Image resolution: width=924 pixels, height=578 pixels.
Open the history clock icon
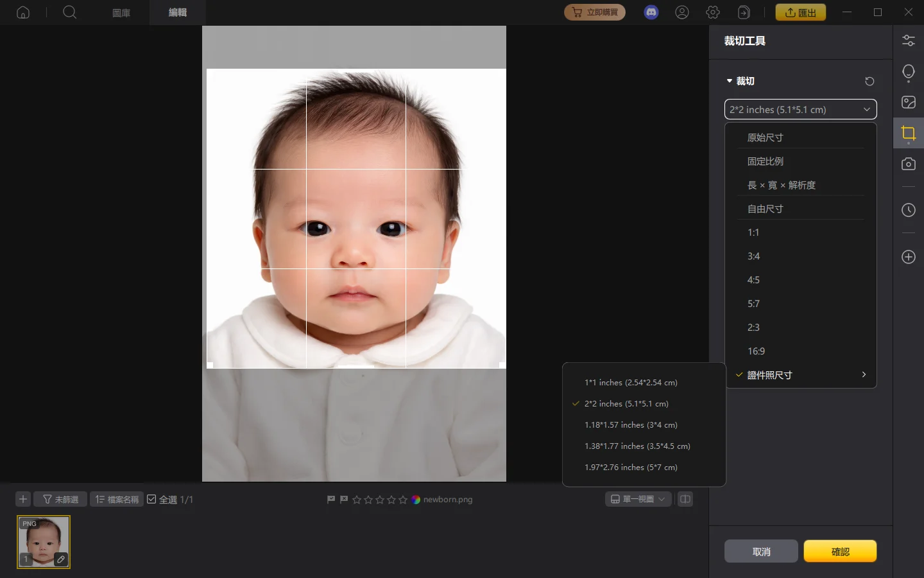coord(909,210)
